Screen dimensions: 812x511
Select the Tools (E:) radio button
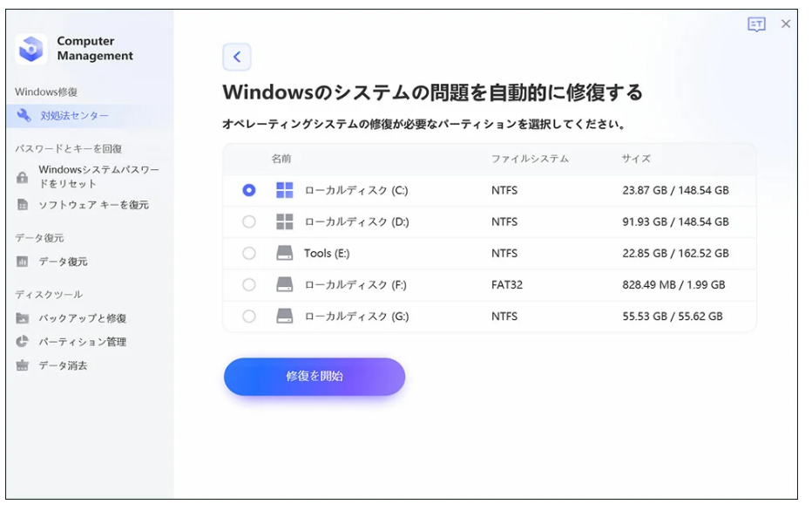click(249, 253)
